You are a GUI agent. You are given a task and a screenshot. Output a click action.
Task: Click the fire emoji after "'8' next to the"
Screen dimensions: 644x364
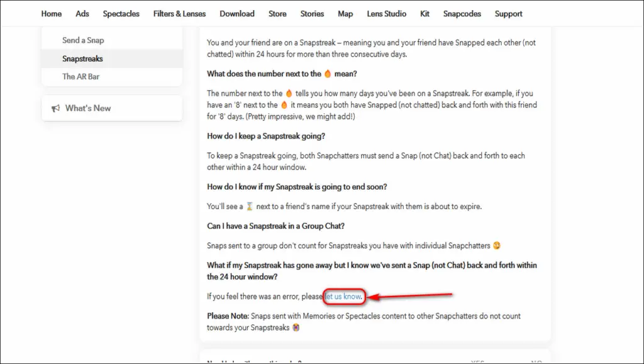pyautogui.click(x=284, y=105)
